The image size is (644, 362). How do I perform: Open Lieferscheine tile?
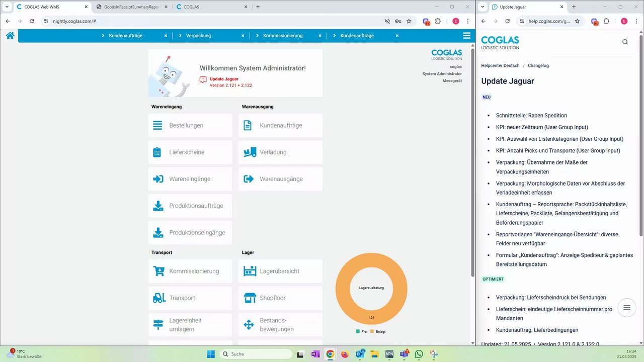[x=190, y=152]
